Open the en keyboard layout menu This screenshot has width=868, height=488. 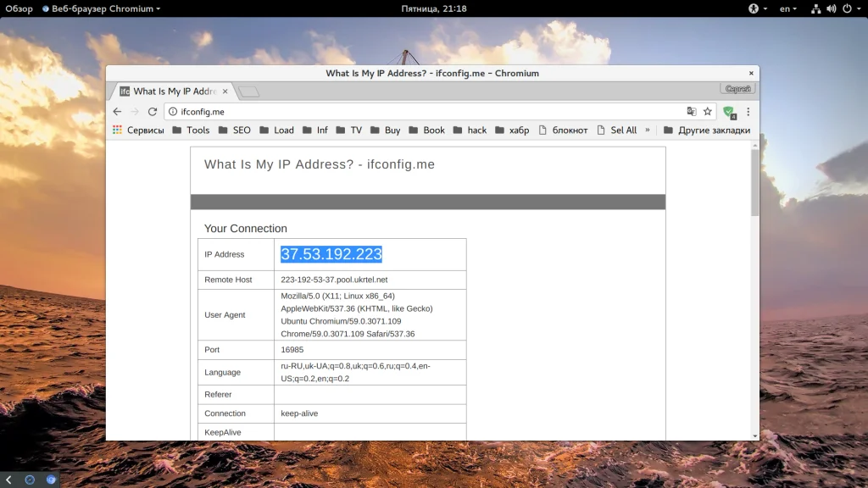788,8
